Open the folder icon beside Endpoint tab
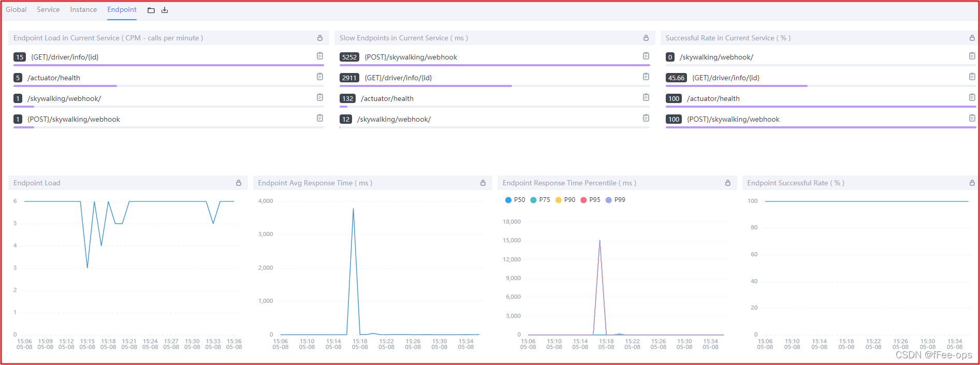Viewport: 980px width, 365px height. coord(151,10)
